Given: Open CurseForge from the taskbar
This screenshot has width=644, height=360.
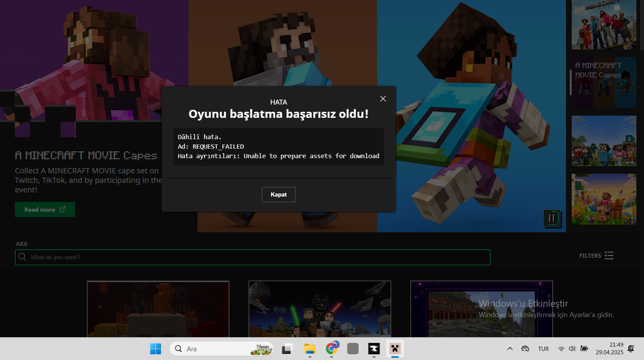Looking at the screenshot, I should pos(374,349).
